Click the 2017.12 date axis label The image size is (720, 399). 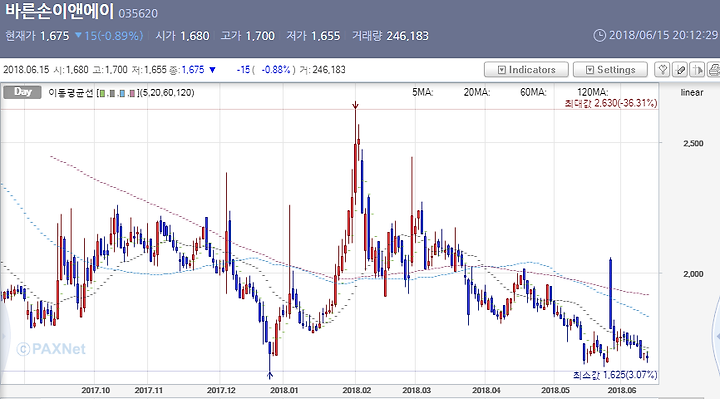click(221, 390)
